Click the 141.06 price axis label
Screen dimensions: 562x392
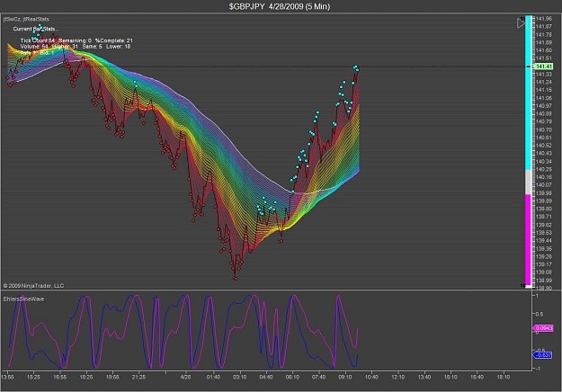[544, 98]
